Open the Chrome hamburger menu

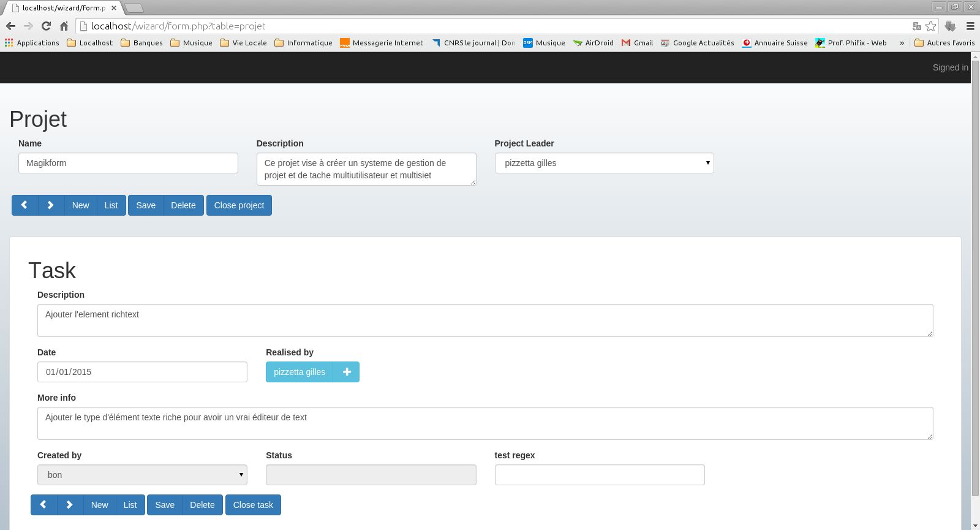coord(970,26)
